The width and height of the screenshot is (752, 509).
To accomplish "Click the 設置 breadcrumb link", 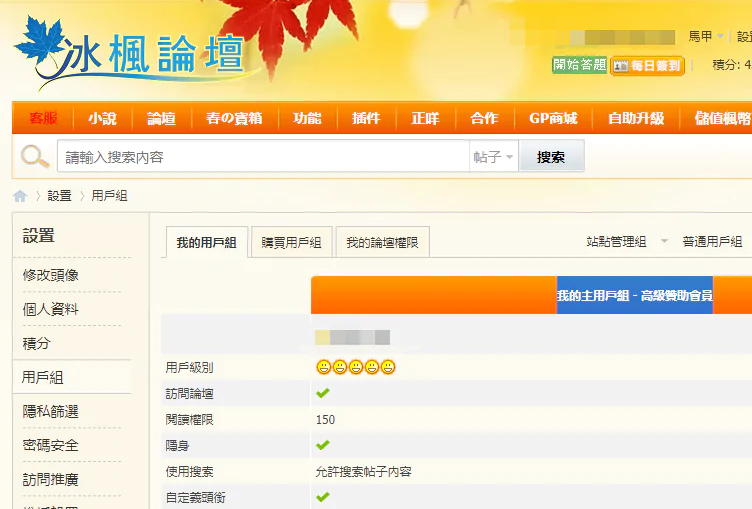I will pos(59,196).
